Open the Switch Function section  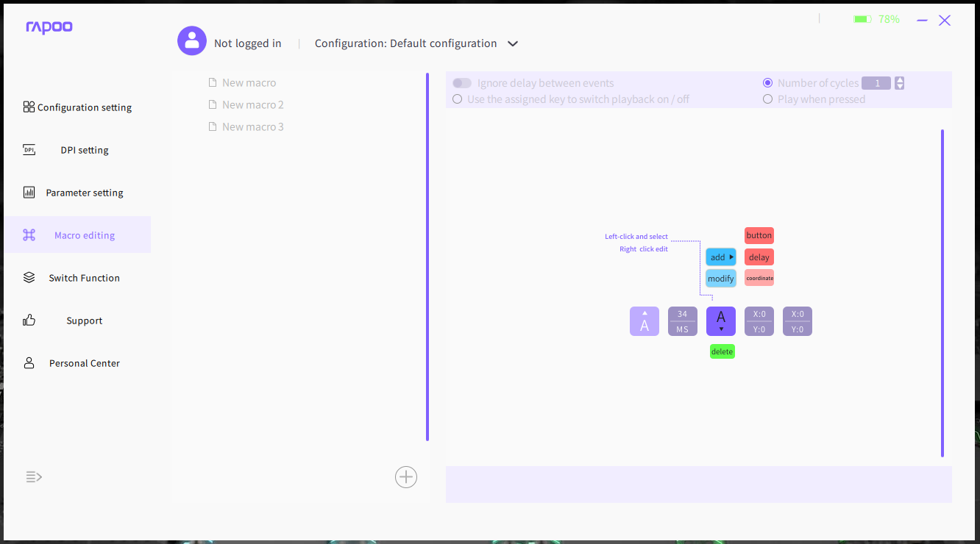pyautogui.click(x=84, y=278)
